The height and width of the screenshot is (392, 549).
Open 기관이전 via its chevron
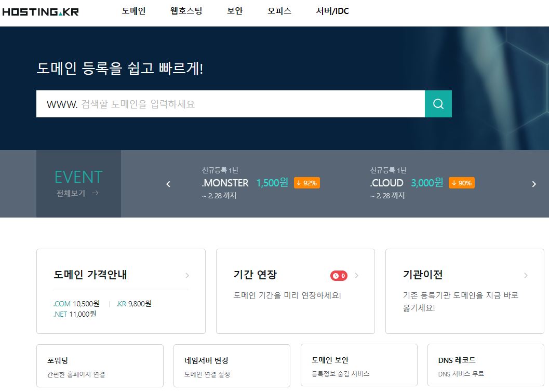tap(526, 276)
